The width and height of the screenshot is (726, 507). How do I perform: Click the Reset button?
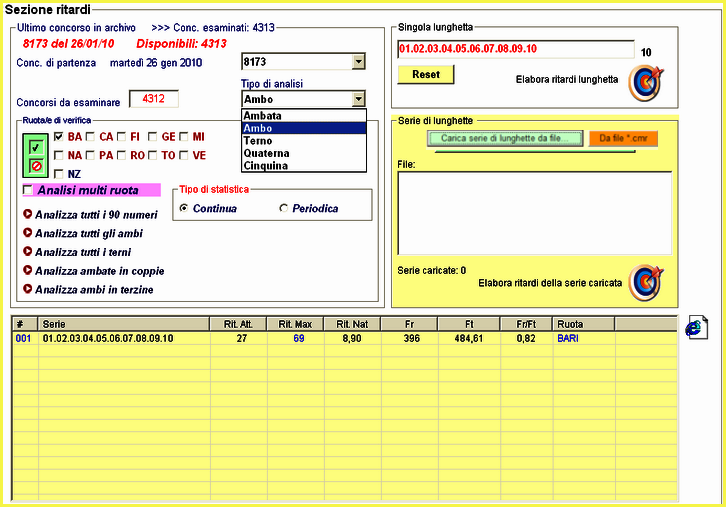(426, 75)
